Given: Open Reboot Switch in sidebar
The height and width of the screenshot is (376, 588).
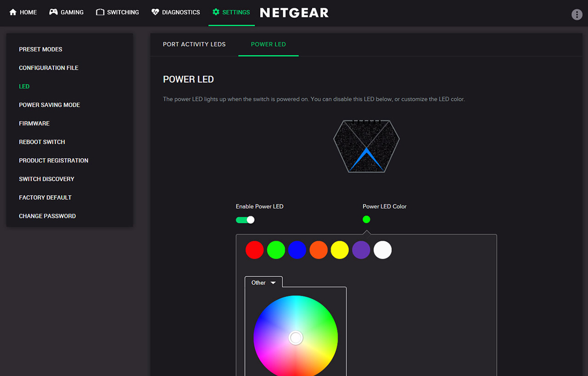Looking at the screenshot, I should tap(42, 142).
